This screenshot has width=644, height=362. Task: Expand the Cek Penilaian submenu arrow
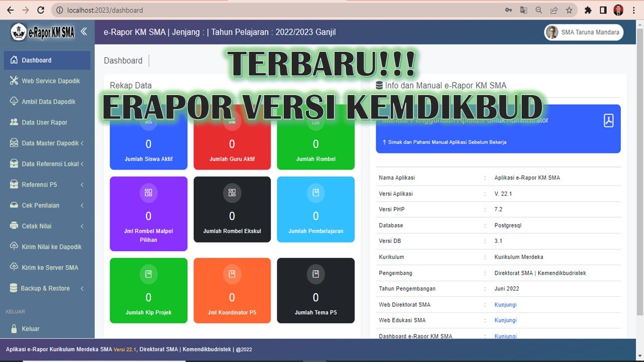pyautogui.click(x=82, y=205)
